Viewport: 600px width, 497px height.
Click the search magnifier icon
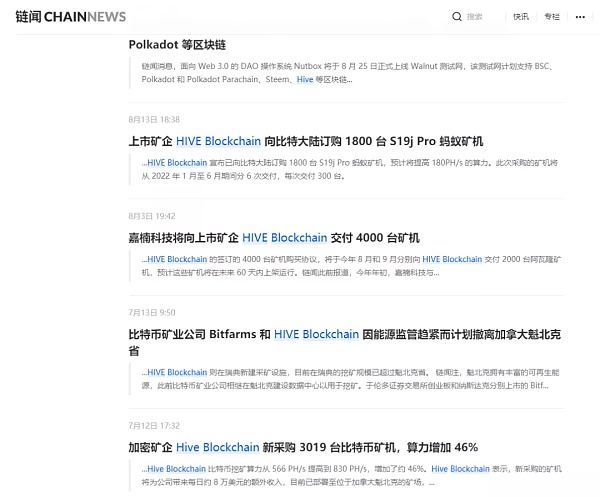[x=457, y=17]
